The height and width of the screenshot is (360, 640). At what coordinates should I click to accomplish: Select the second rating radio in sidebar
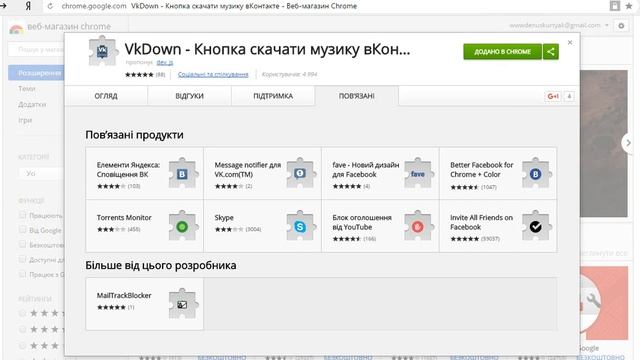[22, 329]
